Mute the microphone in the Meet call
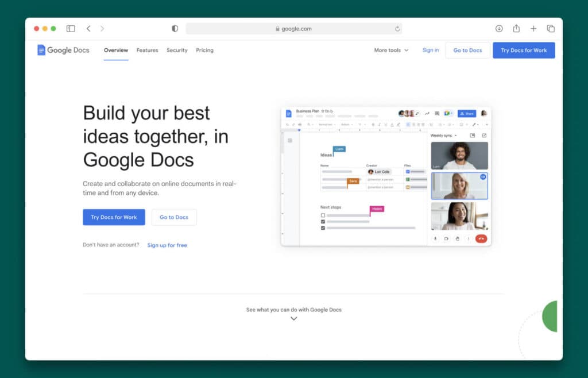 [x=435, y=240]
